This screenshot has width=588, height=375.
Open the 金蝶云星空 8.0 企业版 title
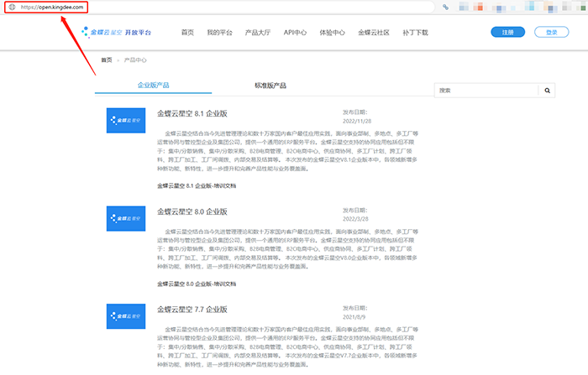click(192, 211)
